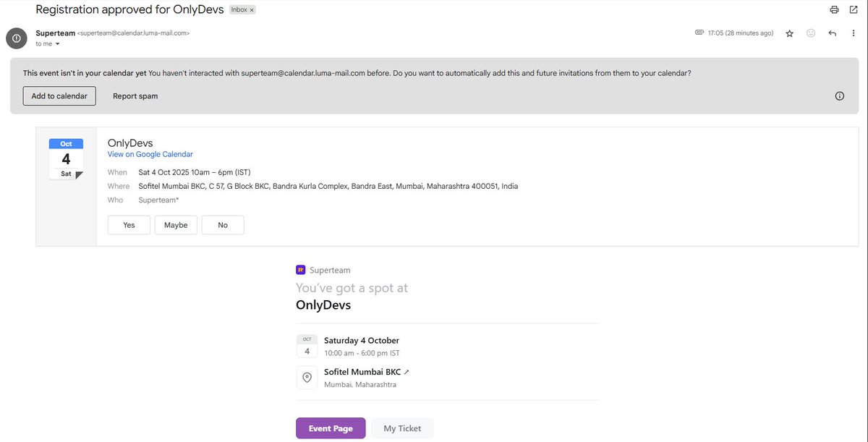Click the Oct 4 Sat calendar date icon
The width and height of the screenshot is (868, 442).
pos(66,158)
